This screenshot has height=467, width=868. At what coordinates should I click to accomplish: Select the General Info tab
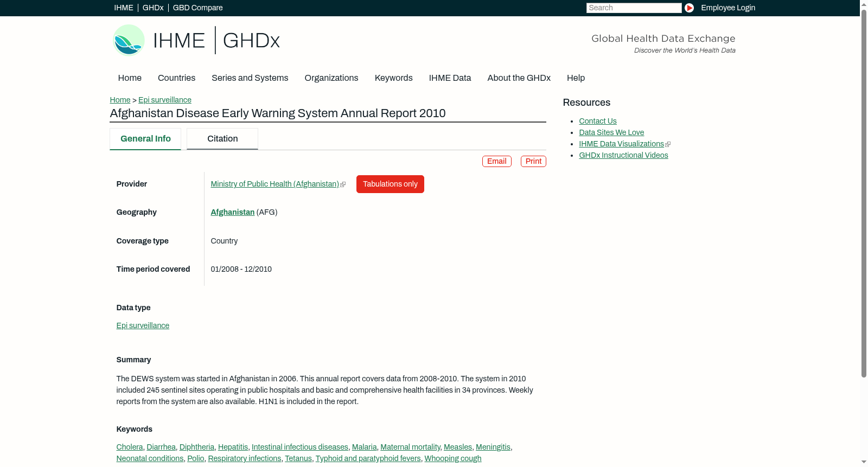tap(145, 139)
